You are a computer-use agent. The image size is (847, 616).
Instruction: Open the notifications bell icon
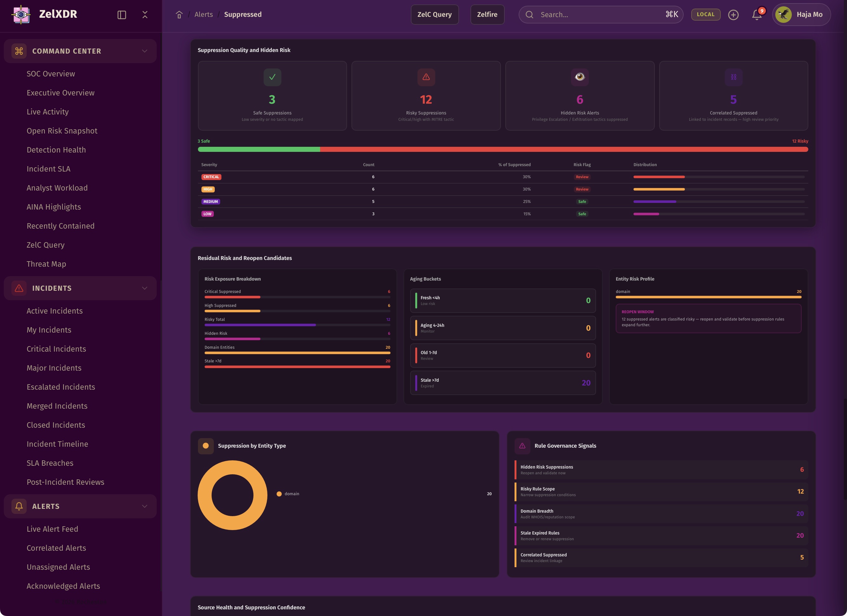(757, 15)
